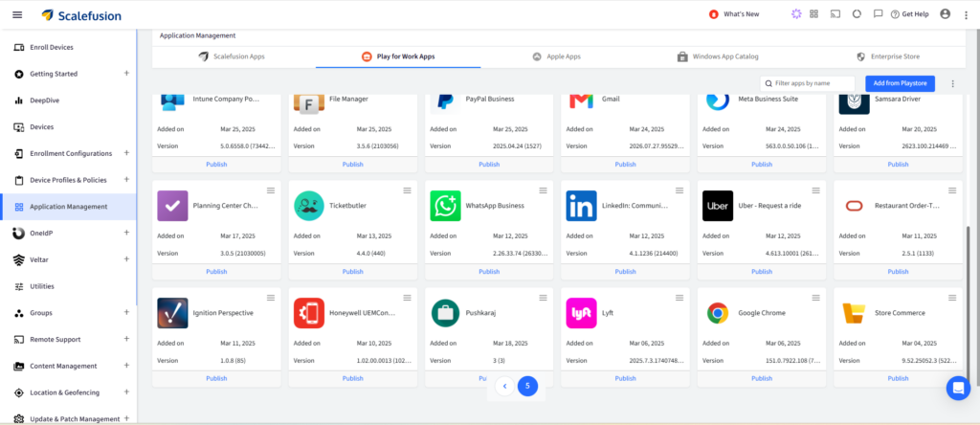Image resolution: width=980 pixels, height=425 pixels.
Task: Select page 5 in pagination
Action: (x=527, y=387)
